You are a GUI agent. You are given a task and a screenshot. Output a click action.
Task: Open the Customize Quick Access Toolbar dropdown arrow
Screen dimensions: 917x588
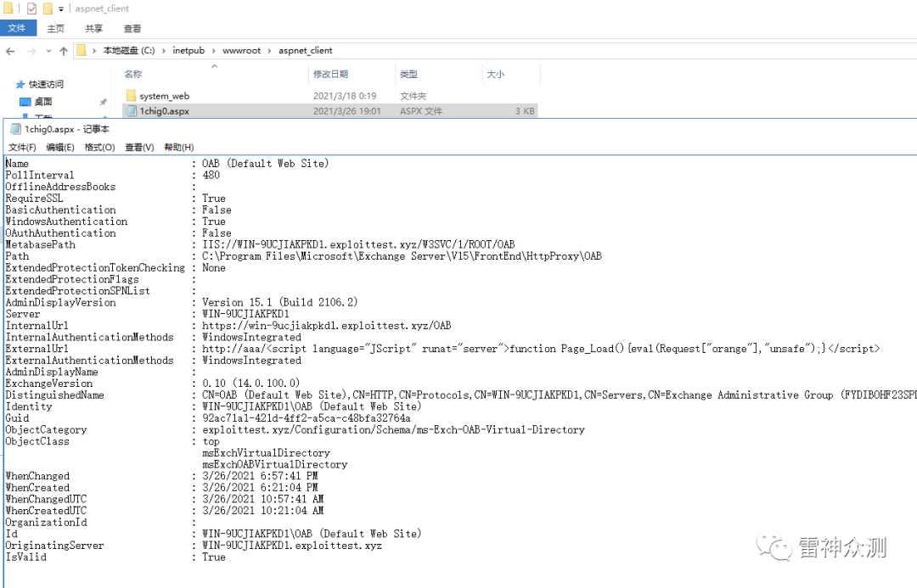click(x=61, y=8)
